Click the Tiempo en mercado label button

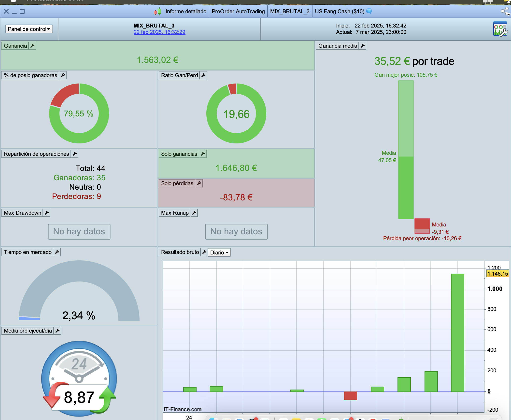[28, 252]
